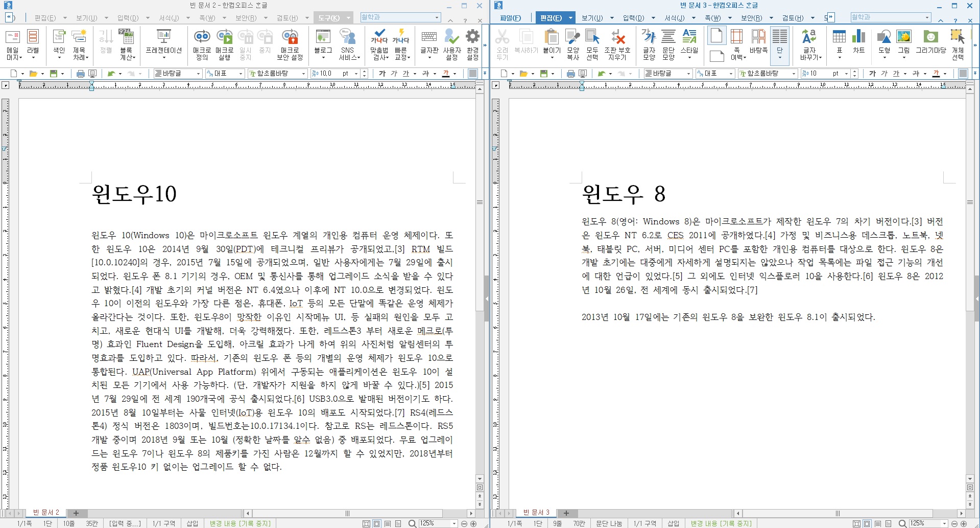Toggle bold 가 in right window
This screenshot has height=528, width=980.
coord(872,74)
